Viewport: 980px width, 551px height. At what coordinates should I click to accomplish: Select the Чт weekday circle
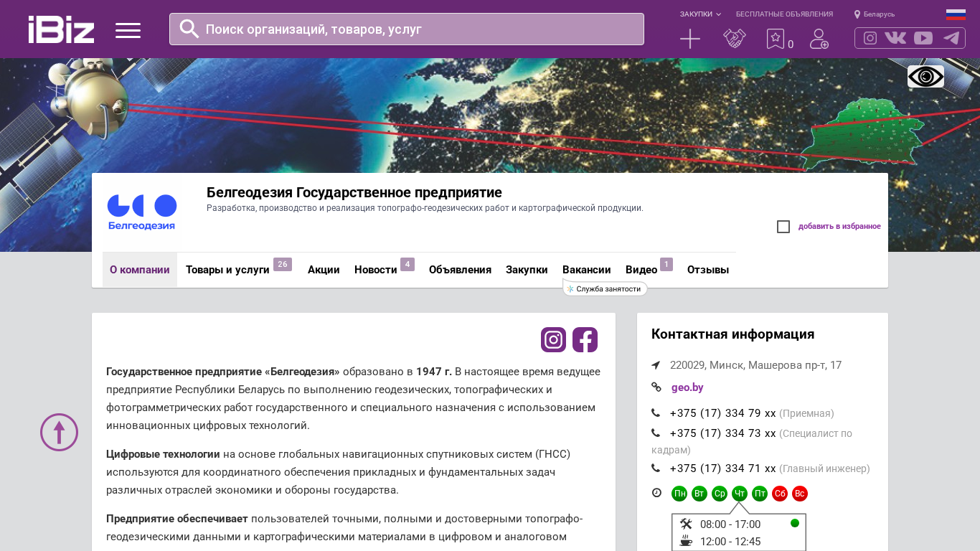(x=740, y=494)
